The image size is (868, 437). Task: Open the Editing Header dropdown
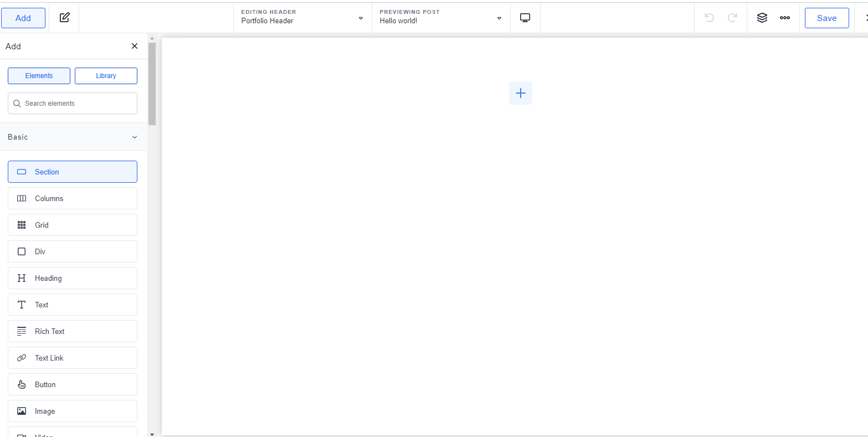(x=302, y=18)
